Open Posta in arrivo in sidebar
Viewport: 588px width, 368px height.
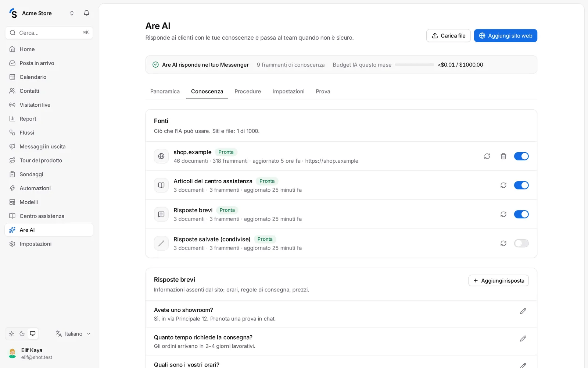pos(49,63)
